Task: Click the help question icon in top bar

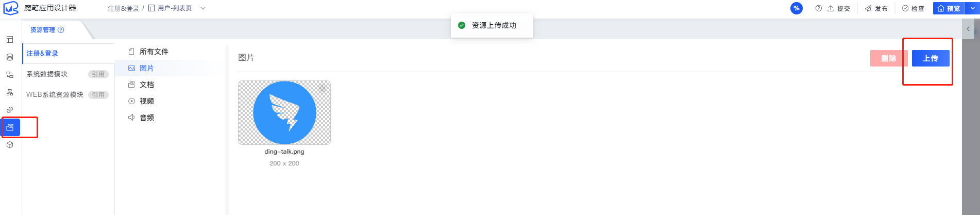Action: pyautogui.click(x=819, y=8)
